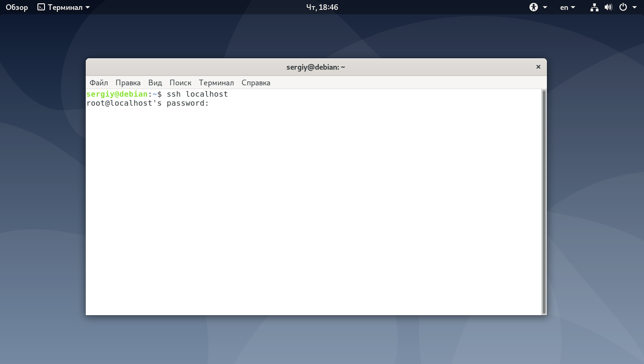The width and height of the screenshot is (644, 364).
Task: Open the Терминал menu in menu bar
Action: point(216,82)
